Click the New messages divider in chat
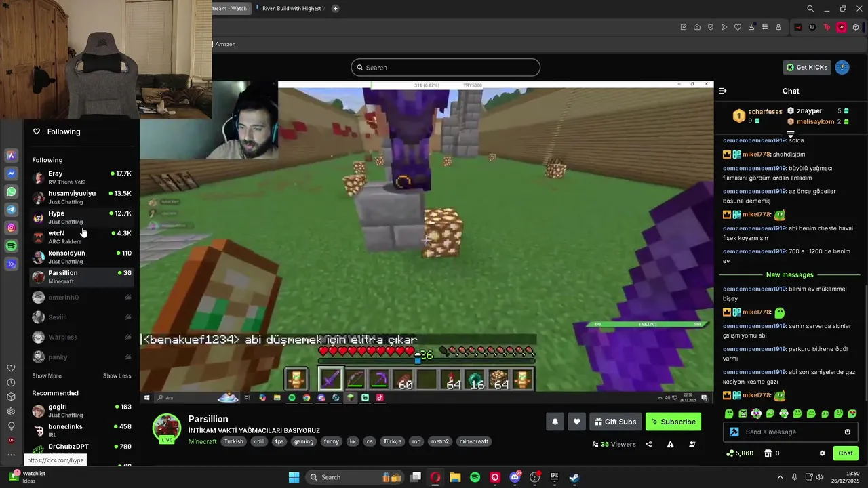Screen dimensions: 868x488 tap(789, 274)
